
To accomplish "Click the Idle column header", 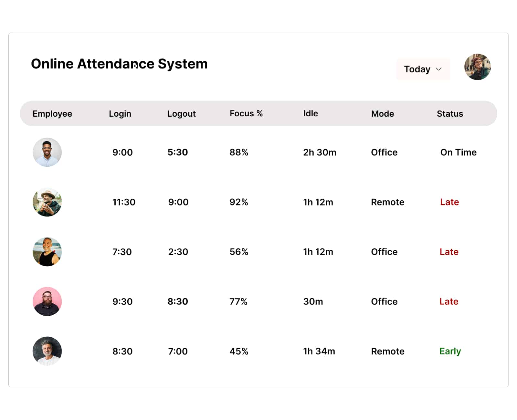I will coord(311,113).
